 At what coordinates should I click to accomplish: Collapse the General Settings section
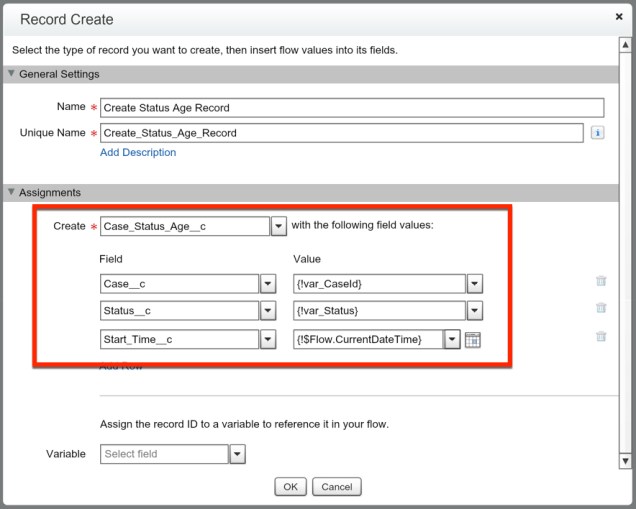12,74
